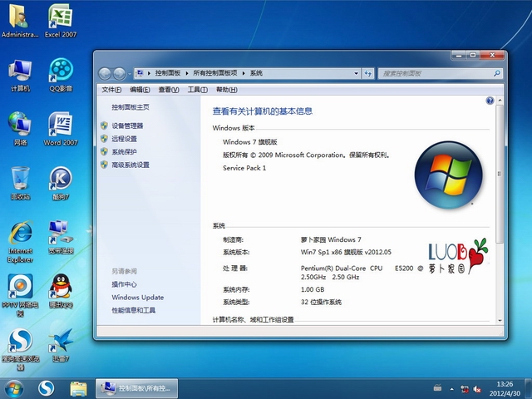The height and width of the screenshot is (399, 532).
Task: Open the 网络 desktop icon
Action: [x=20, y=128]
